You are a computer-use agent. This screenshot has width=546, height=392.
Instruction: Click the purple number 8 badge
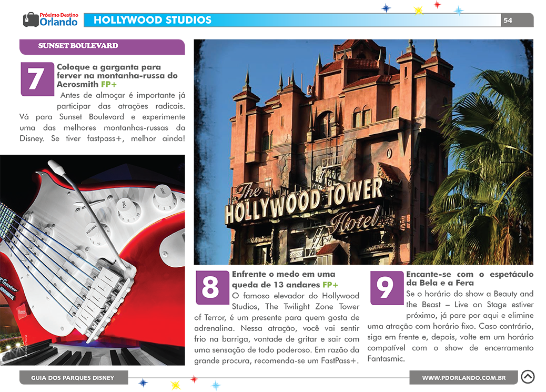212,287
